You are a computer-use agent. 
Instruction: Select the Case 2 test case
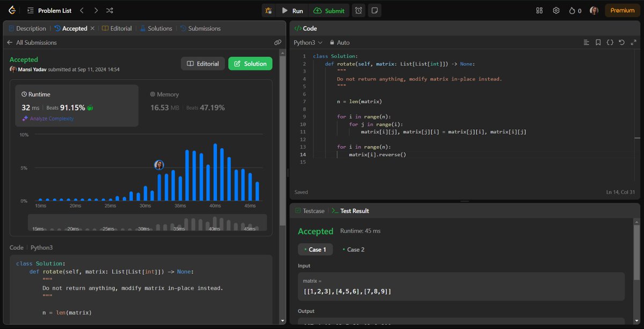(353, 250)
